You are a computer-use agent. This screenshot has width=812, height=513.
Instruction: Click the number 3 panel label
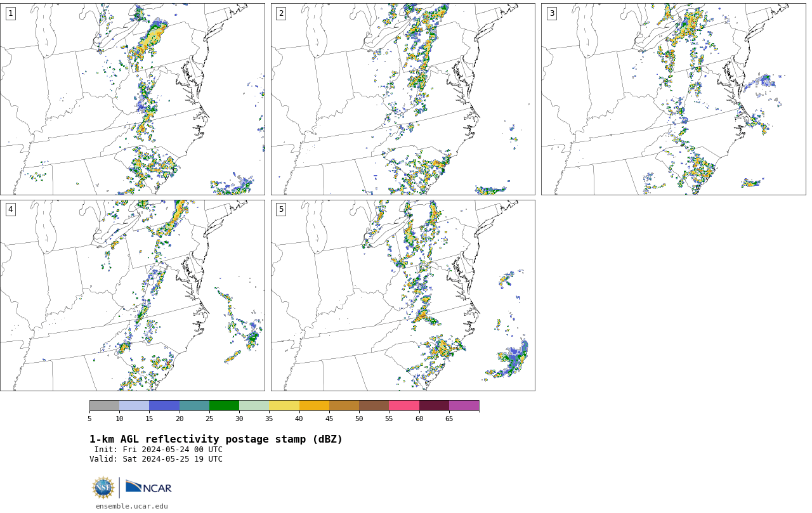(x=551, y=13)
